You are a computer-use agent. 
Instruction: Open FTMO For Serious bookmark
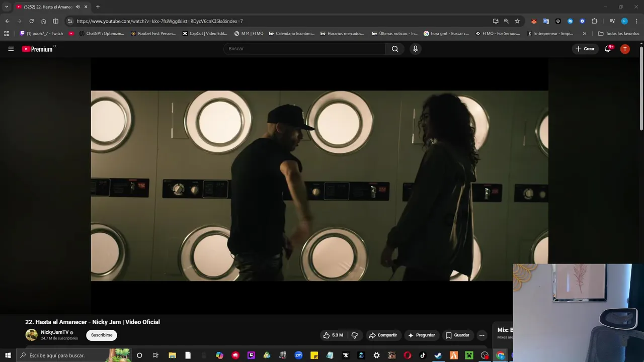coord(498,34)
